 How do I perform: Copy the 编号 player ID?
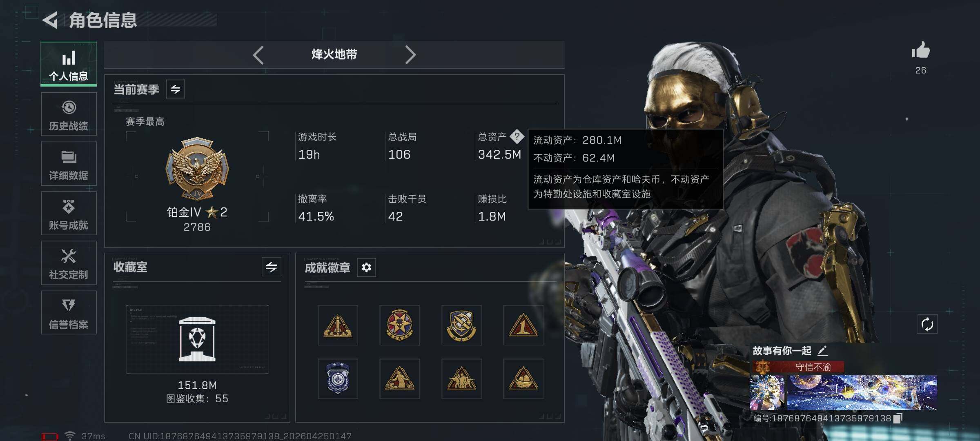[x=898, y=418]
